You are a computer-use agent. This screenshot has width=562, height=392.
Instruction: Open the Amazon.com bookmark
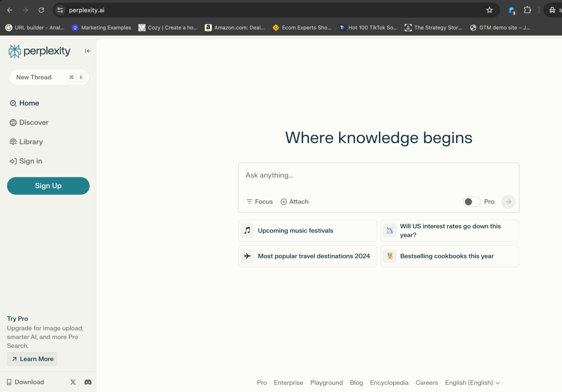235,27
